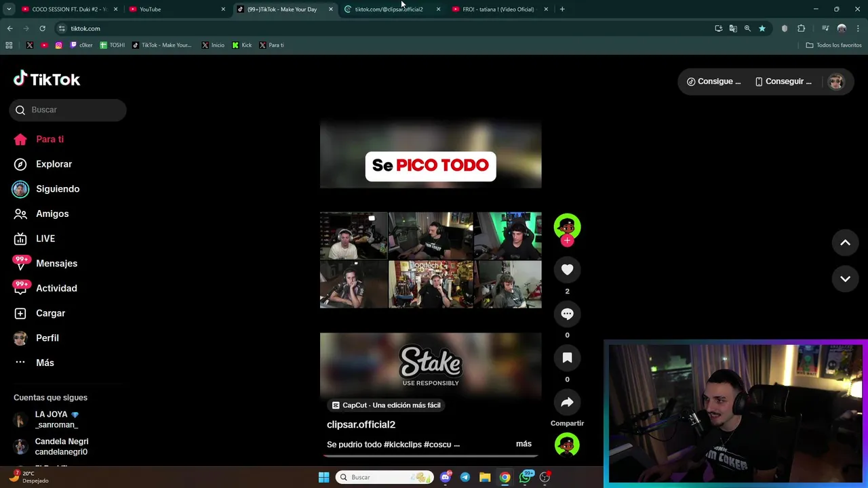Open LIVE in sidebar
Image resolution: width=868 pixels, height=488 pixels.
click(x=35, y=239)
